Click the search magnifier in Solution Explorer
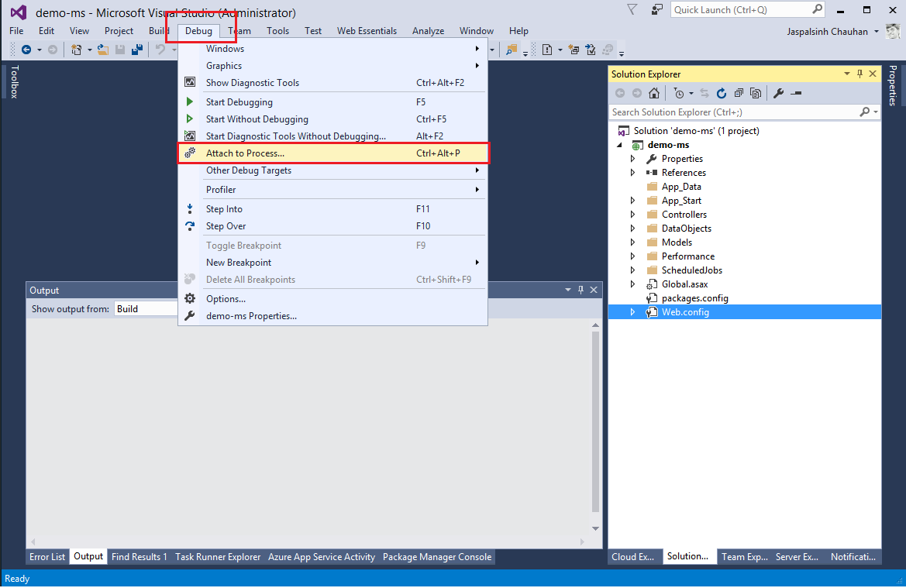The image size is (906, 588). 864,112
